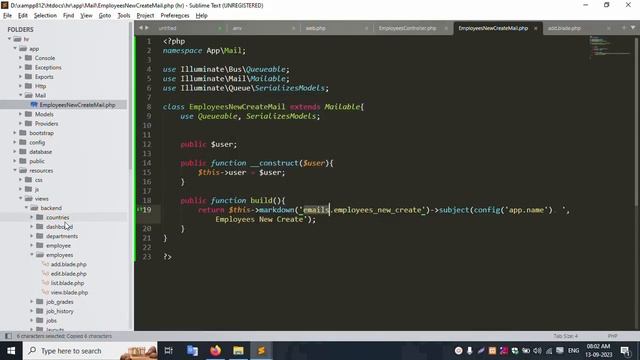Click line number 19 in the gutter

(147, 210)
